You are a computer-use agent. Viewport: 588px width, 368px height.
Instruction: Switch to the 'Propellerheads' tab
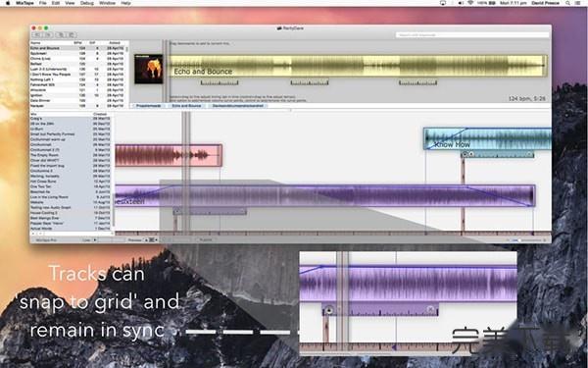pyautogui.click(x=149, y=106)
